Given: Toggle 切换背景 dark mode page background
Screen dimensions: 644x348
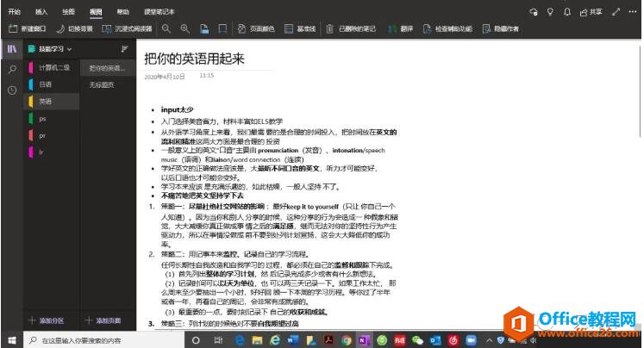Looking at the screenshot, I should tap(75, 28).
